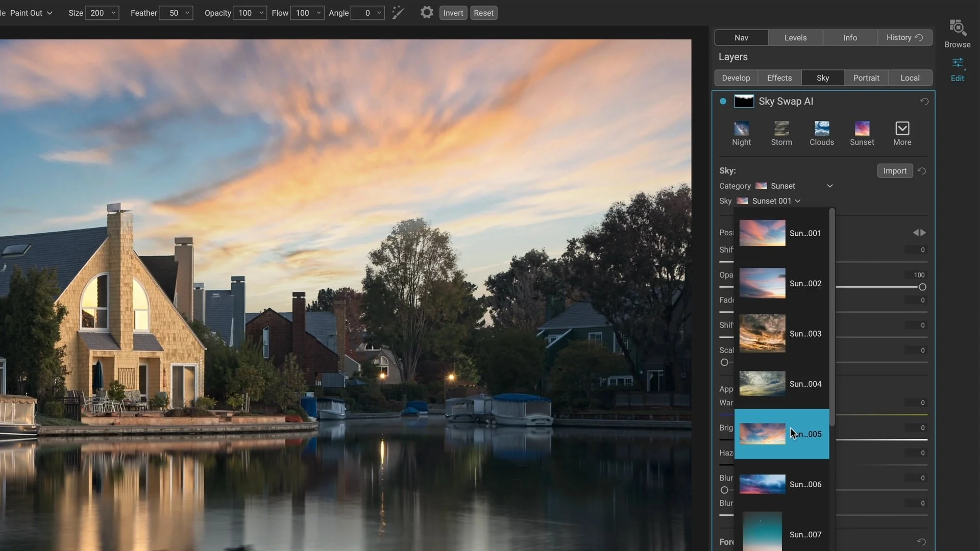The height and width of the screenshot is (551, 980).
Task: Open the Browse panel
Action: (x=957, y=32)
